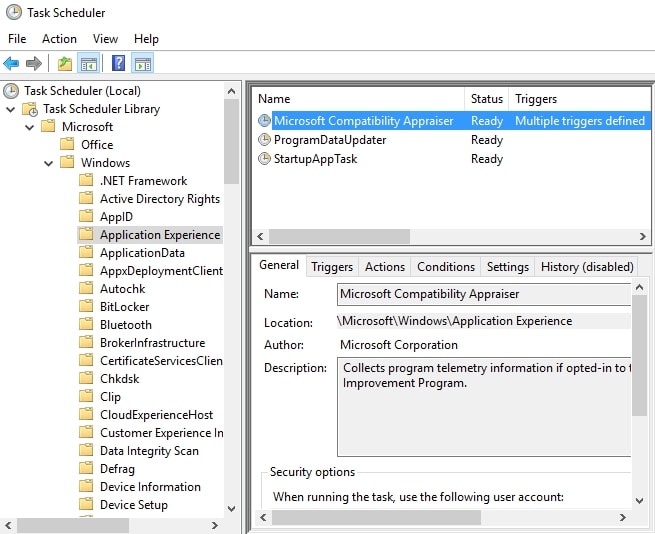Click the Up One Level folder icon
Viewport: 655px width, 534px height.
tap(65, 64)
